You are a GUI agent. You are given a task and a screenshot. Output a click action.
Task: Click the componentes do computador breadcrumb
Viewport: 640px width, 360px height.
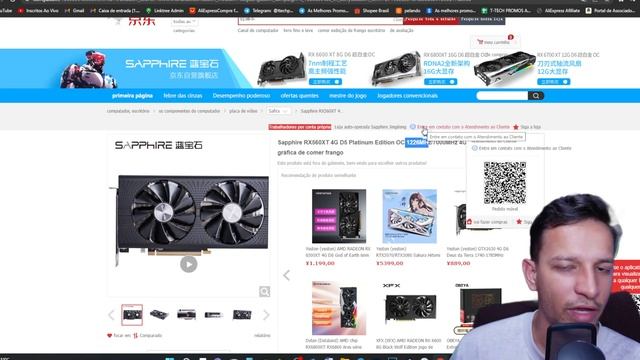(x=189, y=111)
